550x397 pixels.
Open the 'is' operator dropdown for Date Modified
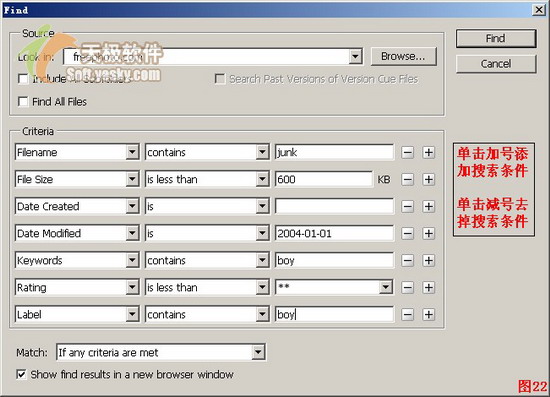pyautogui.click(x=262, y=233)
